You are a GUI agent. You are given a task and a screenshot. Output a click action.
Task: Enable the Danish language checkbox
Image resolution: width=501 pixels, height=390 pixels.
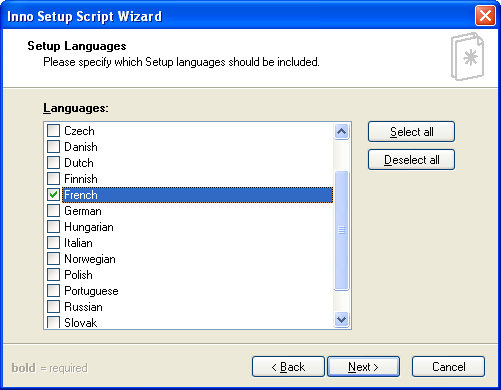(53, 147)
